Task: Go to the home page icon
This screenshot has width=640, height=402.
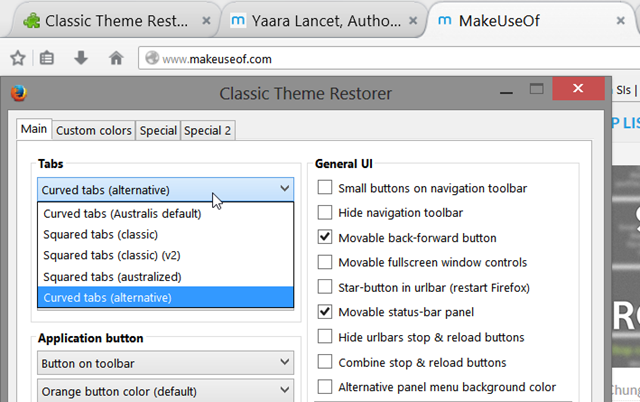Action: pyautogui.click(x=116, y=59)
